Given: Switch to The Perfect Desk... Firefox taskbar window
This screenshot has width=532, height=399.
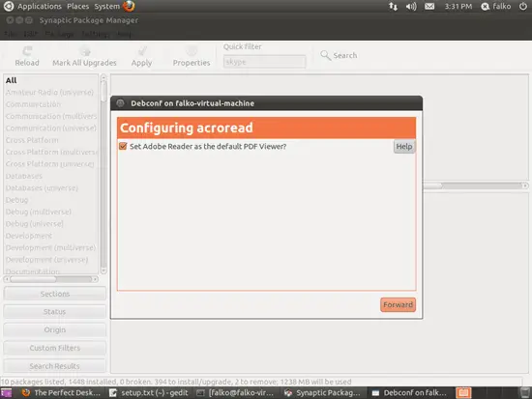Looking at the screenshot, I should pos(61,393).
